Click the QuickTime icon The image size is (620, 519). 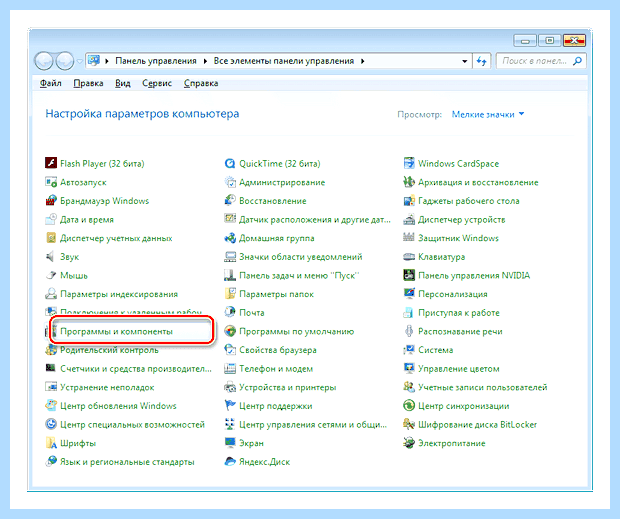click(x=230, y=163)
